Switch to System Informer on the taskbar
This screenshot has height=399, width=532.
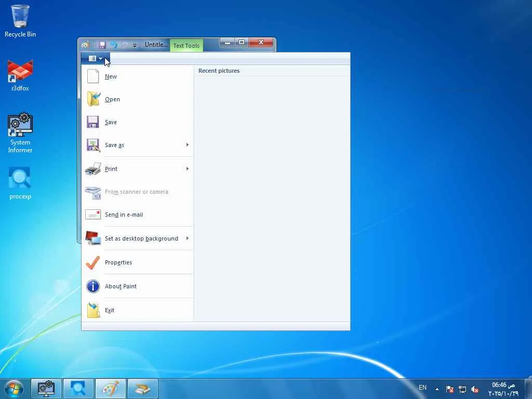pyautogui.click(x=46, y=389)
